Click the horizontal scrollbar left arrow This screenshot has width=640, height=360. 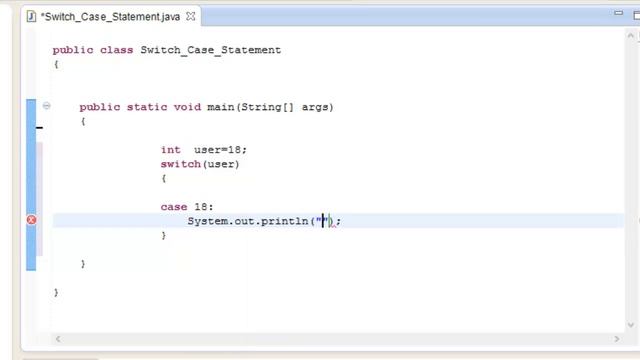[58, 339]
